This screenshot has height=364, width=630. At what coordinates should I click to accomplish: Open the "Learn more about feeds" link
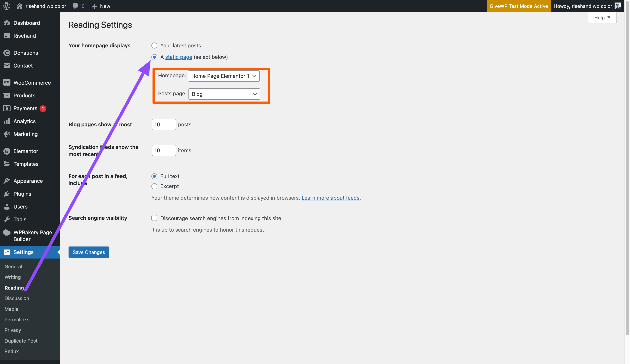(330, 198)
